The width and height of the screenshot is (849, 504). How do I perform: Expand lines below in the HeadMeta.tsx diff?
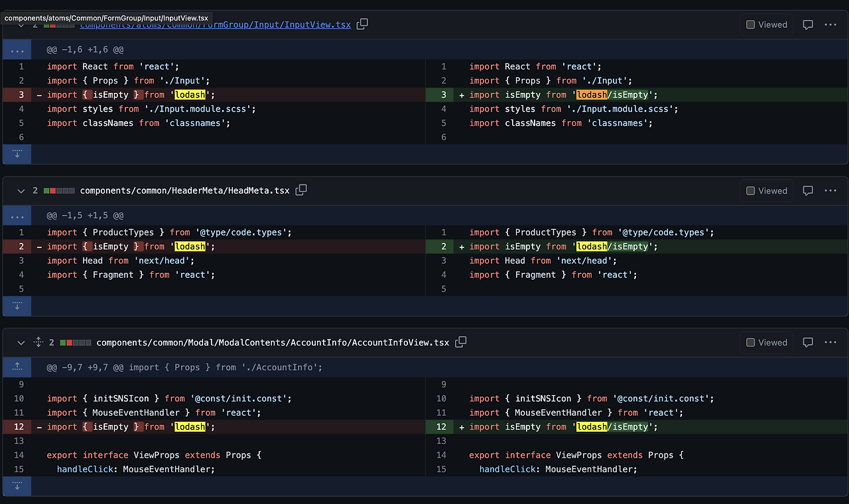coord(17,306)
